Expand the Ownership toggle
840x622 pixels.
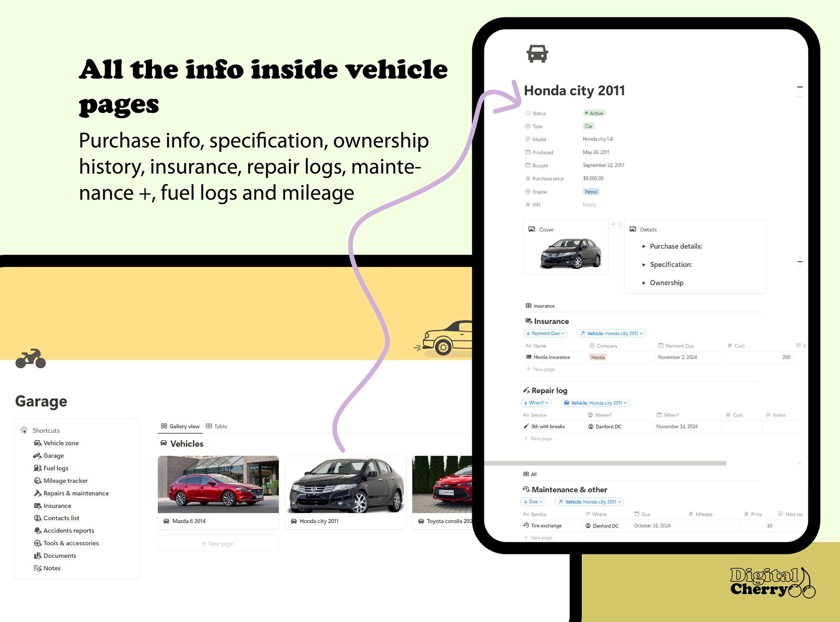click(644, 283)
